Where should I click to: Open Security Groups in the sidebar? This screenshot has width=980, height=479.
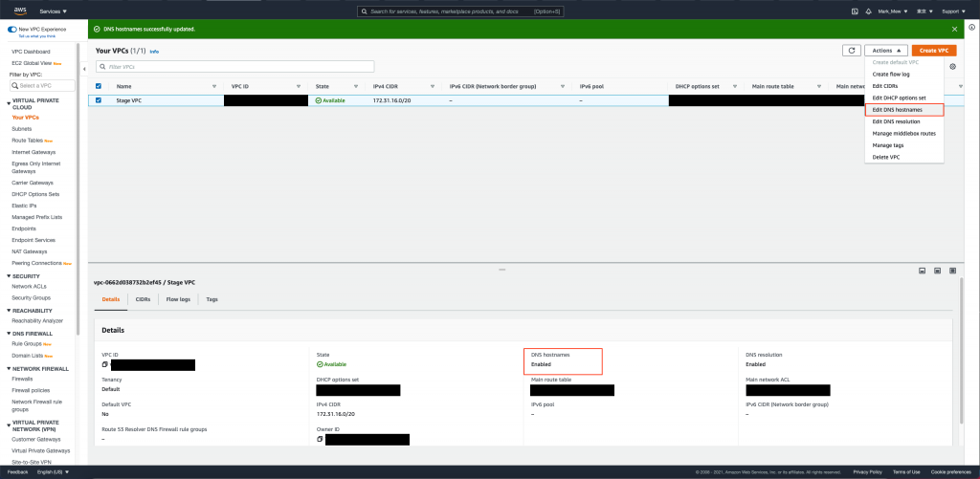(32, 298)
